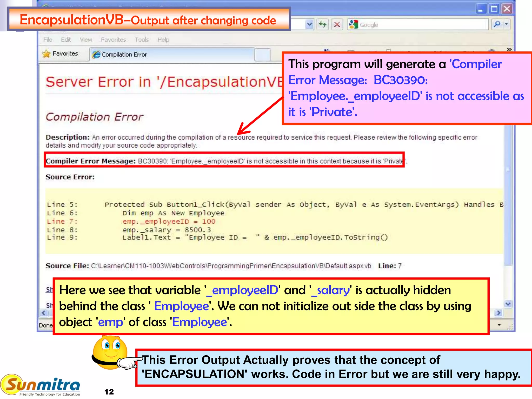
Task: Click the horizontal scrollbar right arrow
Action: 498,313
